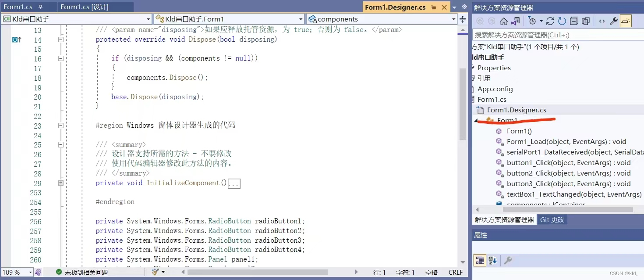Toggle the Preview Selected Items button

(626, 21)
